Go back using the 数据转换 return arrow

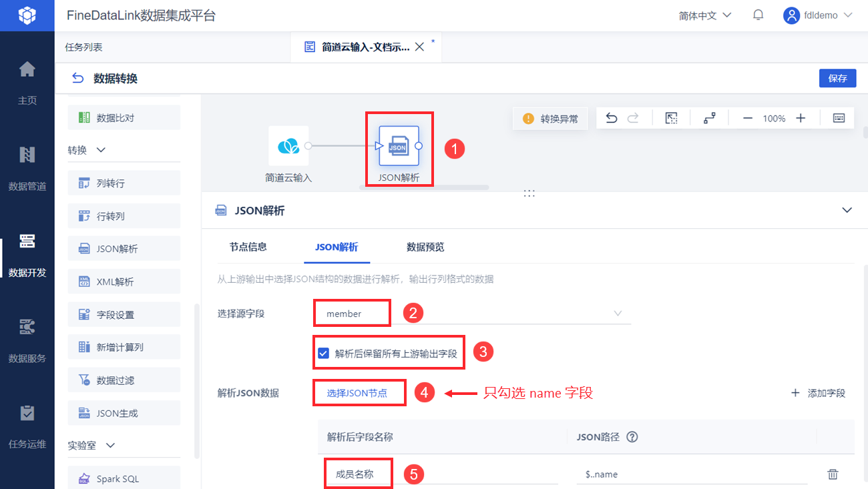click(x=78, y=78)
